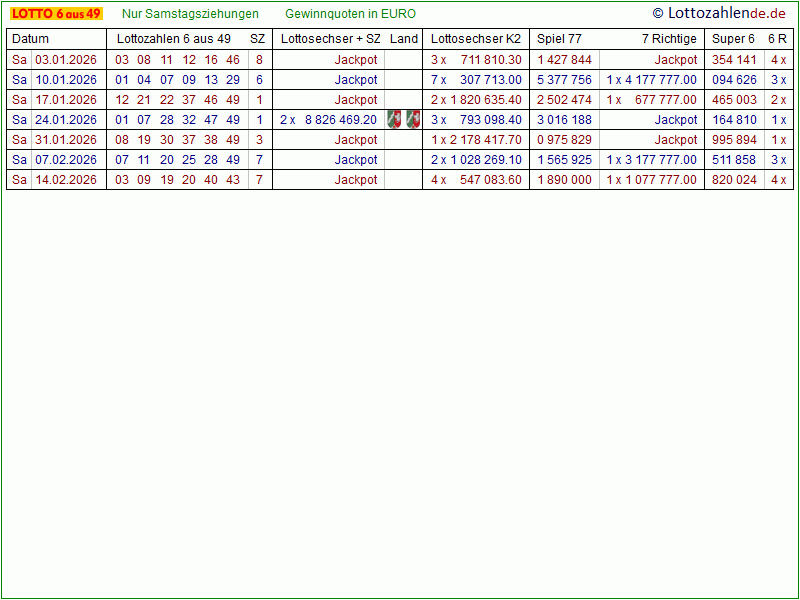Screen dimensions: 800x600
Task: Click the Datum column header
Action: 30,39
